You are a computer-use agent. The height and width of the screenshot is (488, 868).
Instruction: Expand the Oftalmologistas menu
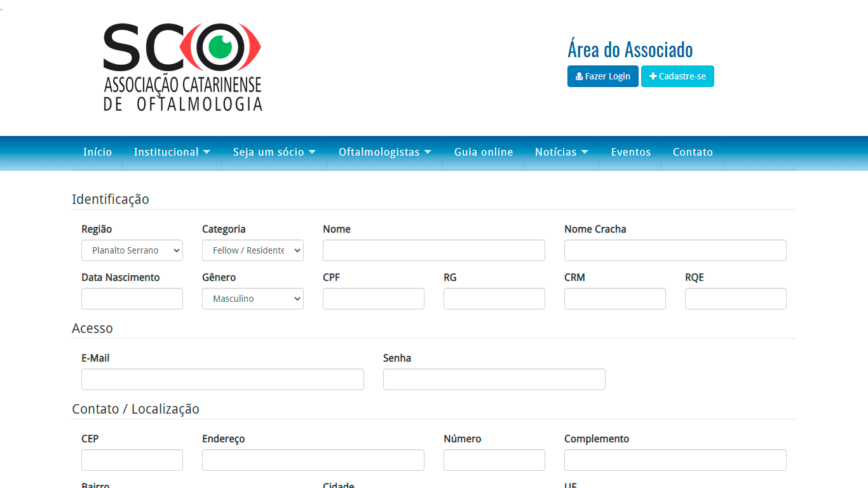click(x=384, y=152)
